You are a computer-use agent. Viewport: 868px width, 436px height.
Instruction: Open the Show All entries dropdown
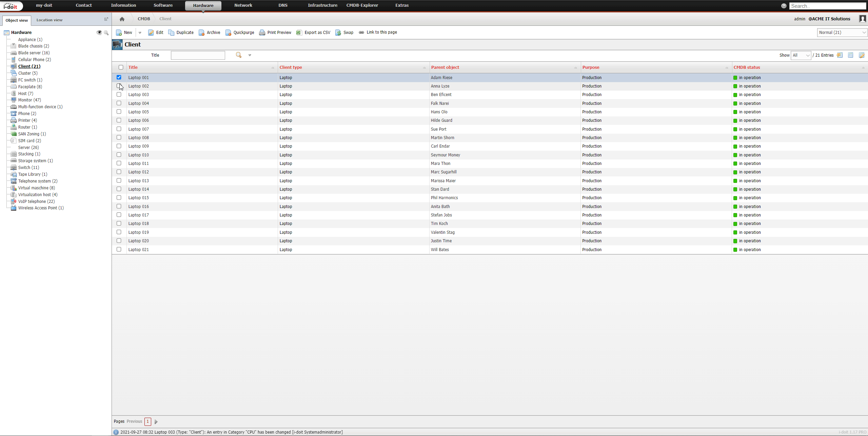(x=801, y=55)
